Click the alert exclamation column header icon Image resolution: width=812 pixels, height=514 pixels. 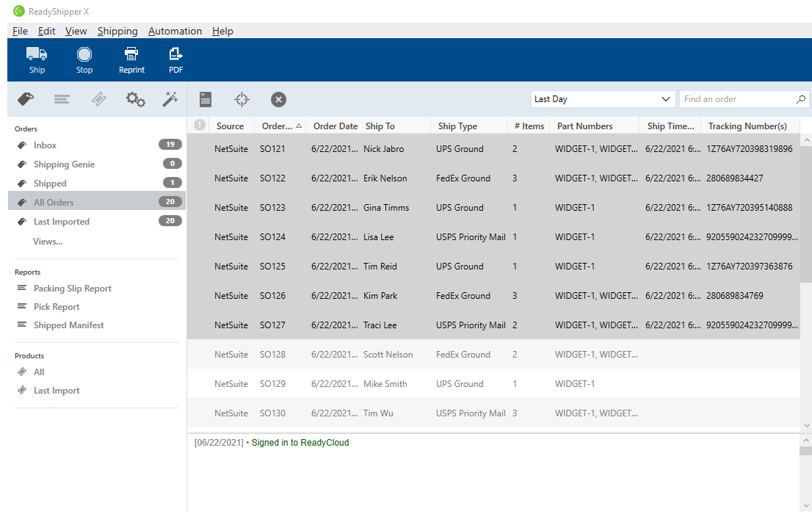200,125
